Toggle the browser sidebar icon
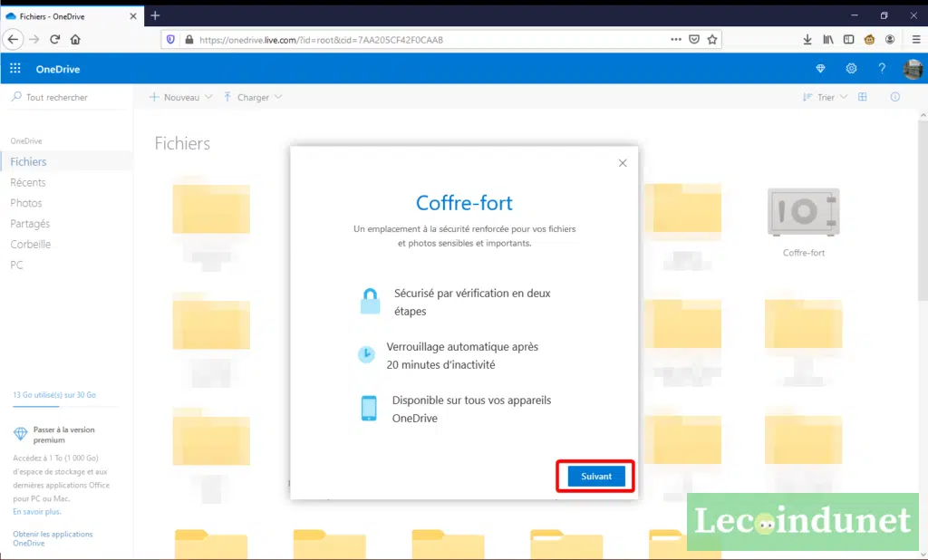The width and height of the screenshot is (928, 560). click(x=848, y=40)
